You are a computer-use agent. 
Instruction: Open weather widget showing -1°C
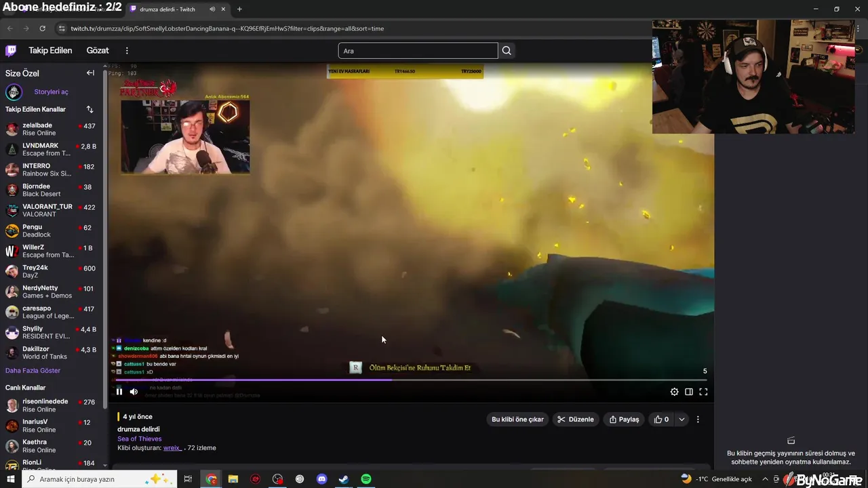(x=717, y=479)
